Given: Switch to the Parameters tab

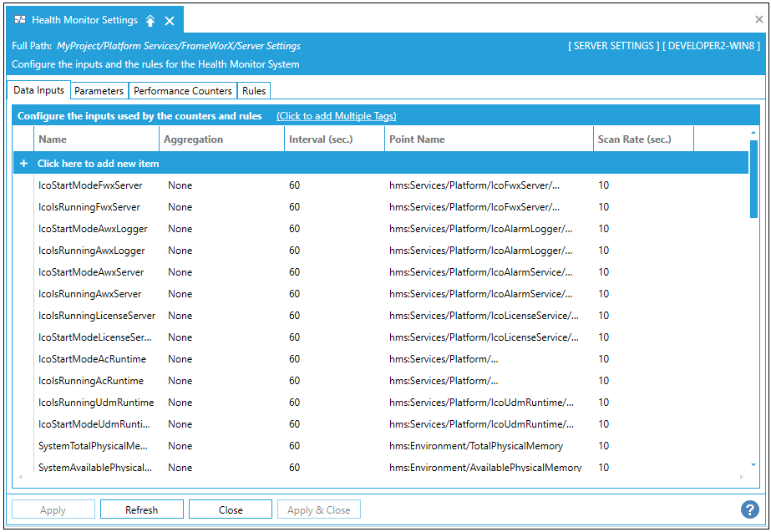Looking at the screenshot, I should coord(99,91).
